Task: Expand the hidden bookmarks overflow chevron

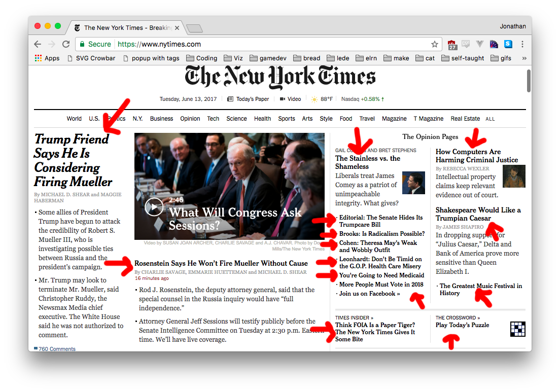Action: [524, 58]
